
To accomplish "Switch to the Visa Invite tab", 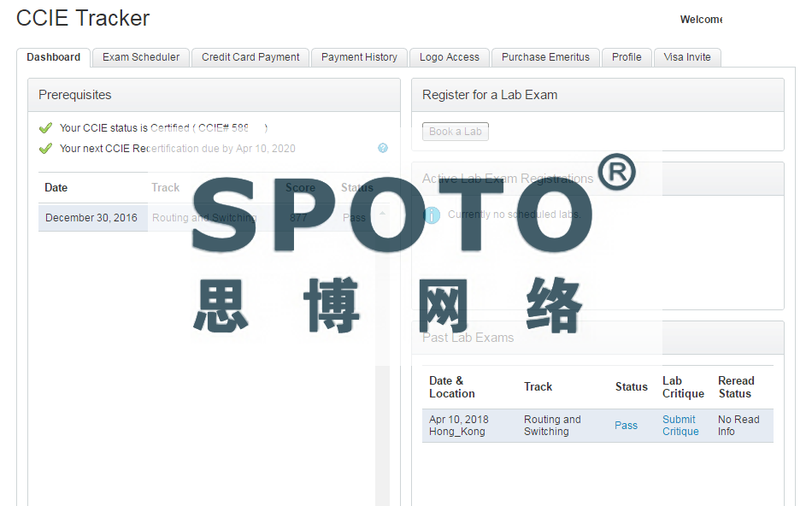I will (687, 57).
